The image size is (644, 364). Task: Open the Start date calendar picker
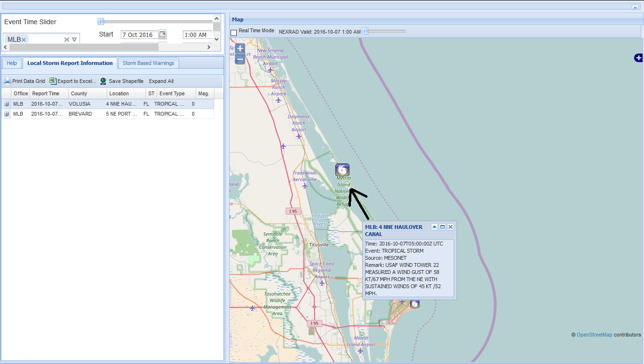coord(162,35)
